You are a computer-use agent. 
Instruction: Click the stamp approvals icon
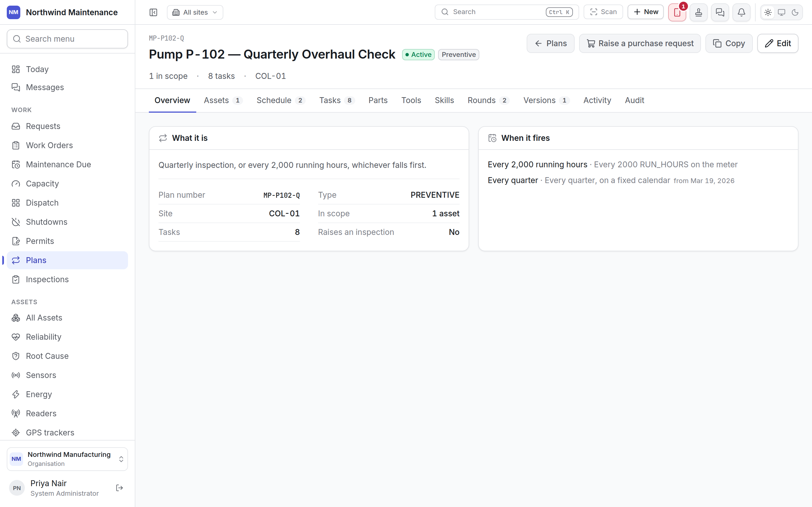pos(699,12)
